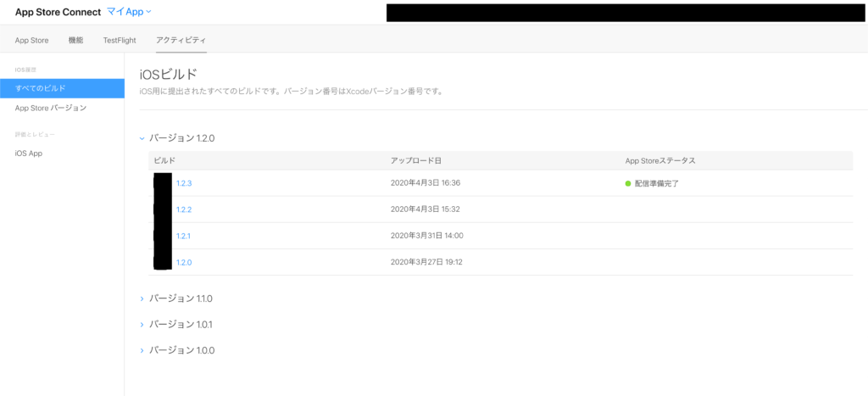The height and width of the screenshot is (396, 868).
Task: Open build 1.2.3 link
Action: (x=184, y=183)
